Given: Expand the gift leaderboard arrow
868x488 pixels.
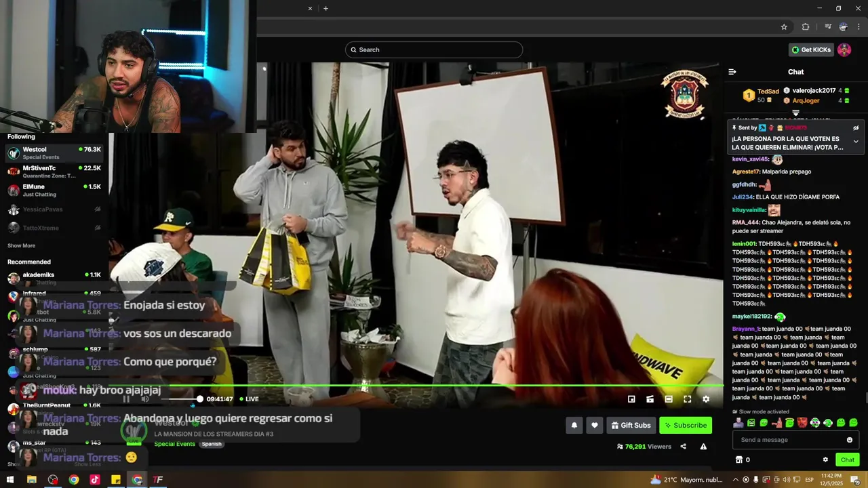Looking at the screenshot, I should (x=796, y=113).
